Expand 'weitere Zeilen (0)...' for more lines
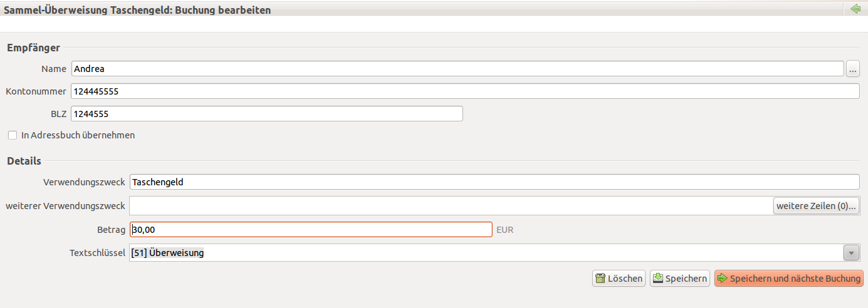Image resolution: width=868 pixels, height=308 pixels. point(816,206)
